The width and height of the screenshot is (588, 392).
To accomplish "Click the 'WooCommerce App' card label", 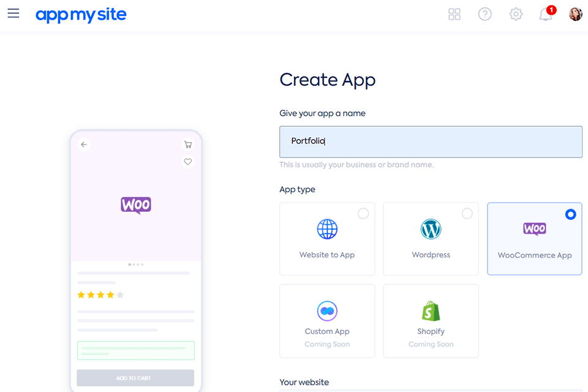I will click(535, 255).
